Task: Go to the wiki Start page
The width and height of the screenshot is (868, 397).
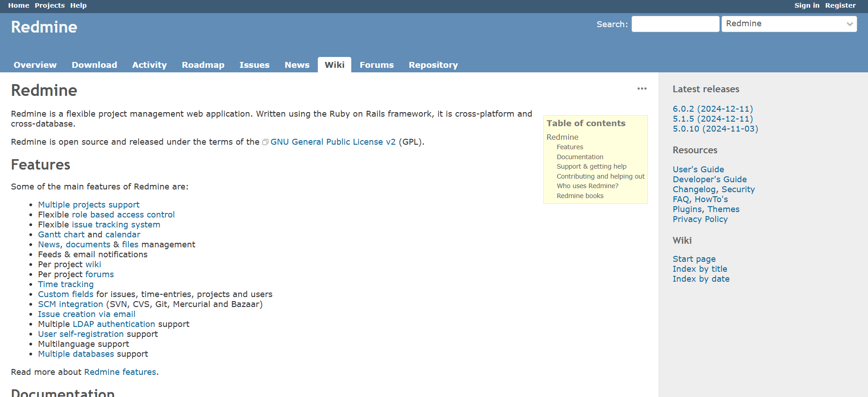Action: coord(694,259)
